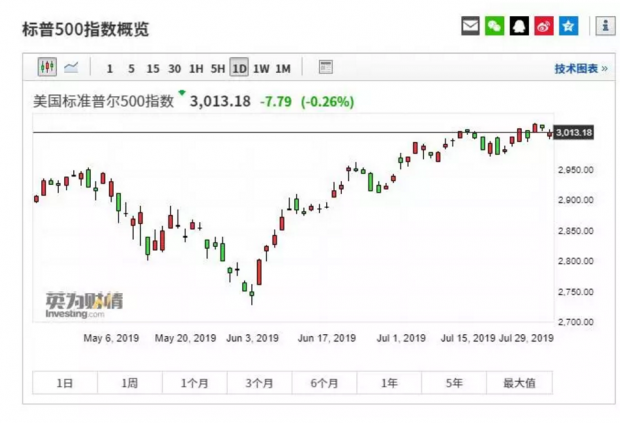The image size is (620, 423).
Task: Open the news overlay icon in toolbar
Action: [325, 67]
